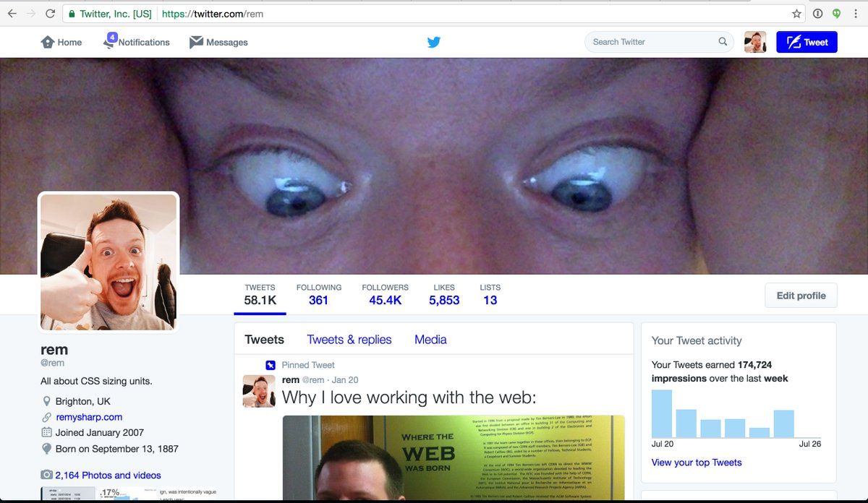868x503 pixels.
Task: Go to Home via house icon
Action: (x=48, y=42)
